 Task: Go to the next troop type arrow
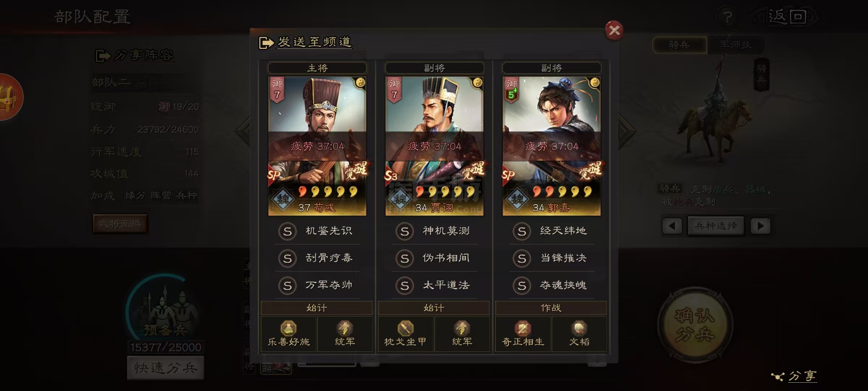760,226
